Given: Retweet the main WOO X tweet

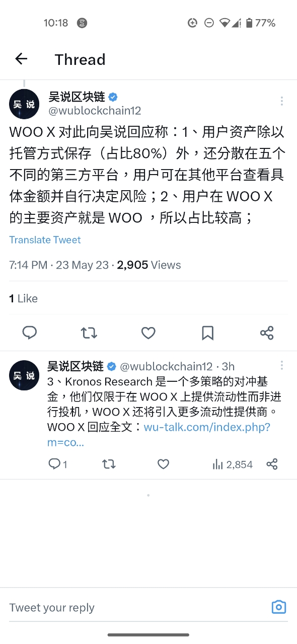Looking at the screenshot, I should (x=89, y=333).
